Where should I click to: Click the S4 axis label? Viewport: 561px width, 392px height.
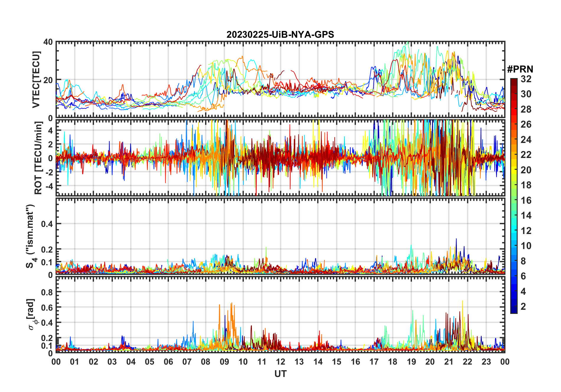pos(30,236)
